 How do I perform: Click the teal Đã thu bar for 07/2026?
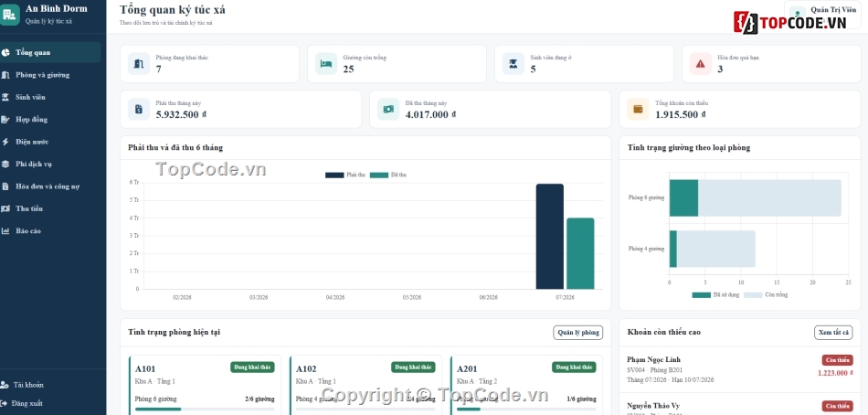[x=580, y=254]
